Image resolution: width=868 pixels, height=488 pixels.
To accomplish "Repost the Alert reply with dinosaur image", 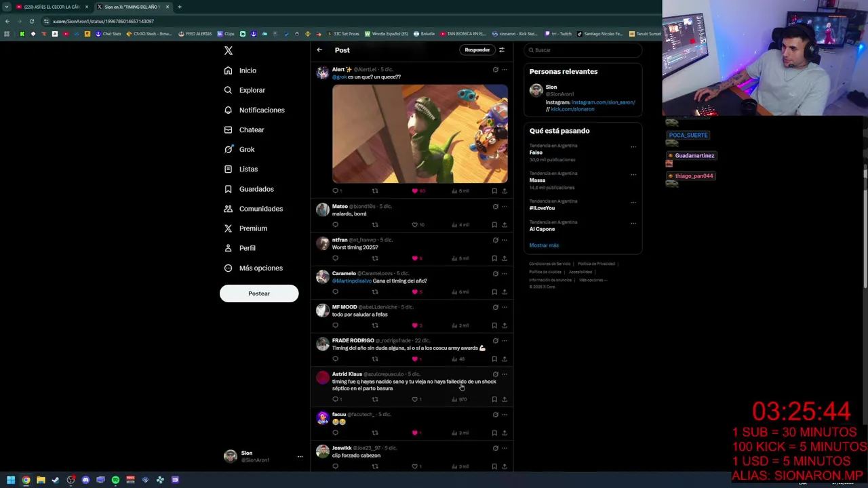I will pos(375,191).
